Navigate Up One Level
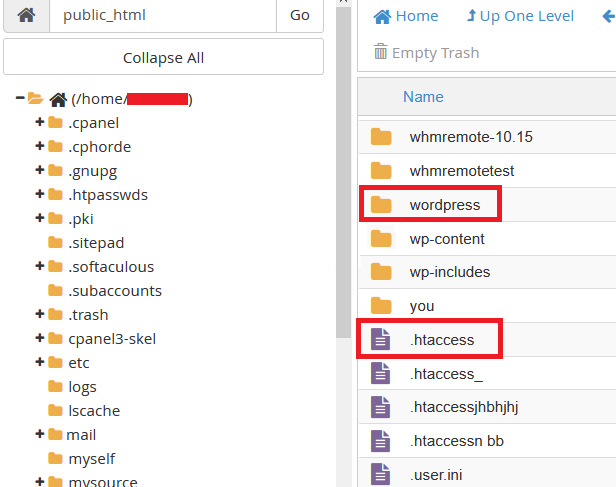616x487 pixels. pos(520,16)
